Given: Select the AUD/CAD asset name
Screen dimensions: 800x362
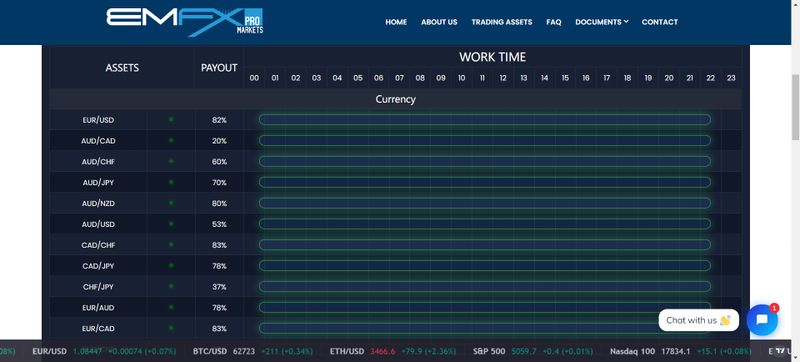Looking at the screenshot, I should tap(98, 141).
